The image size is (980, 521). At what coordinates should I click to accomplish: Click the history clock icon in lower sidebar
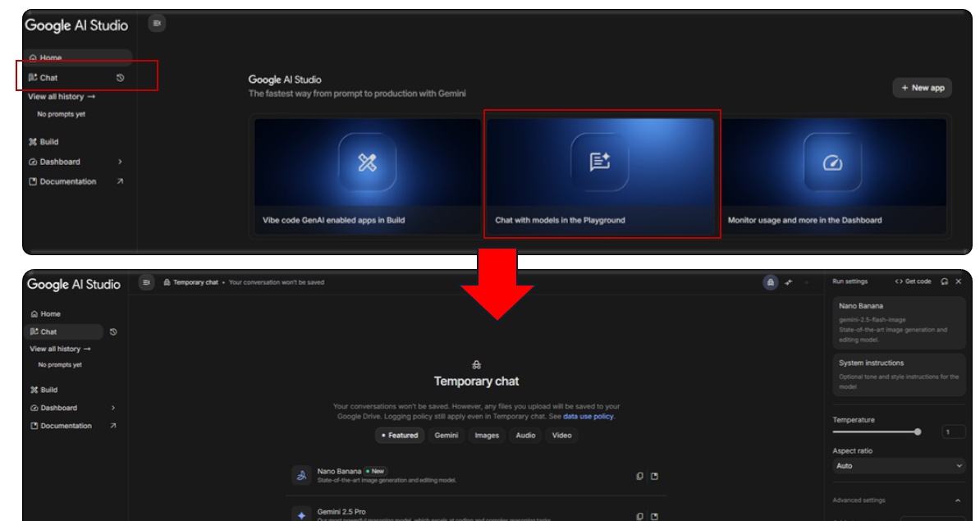pyautogui.click(x=113, y=331)
